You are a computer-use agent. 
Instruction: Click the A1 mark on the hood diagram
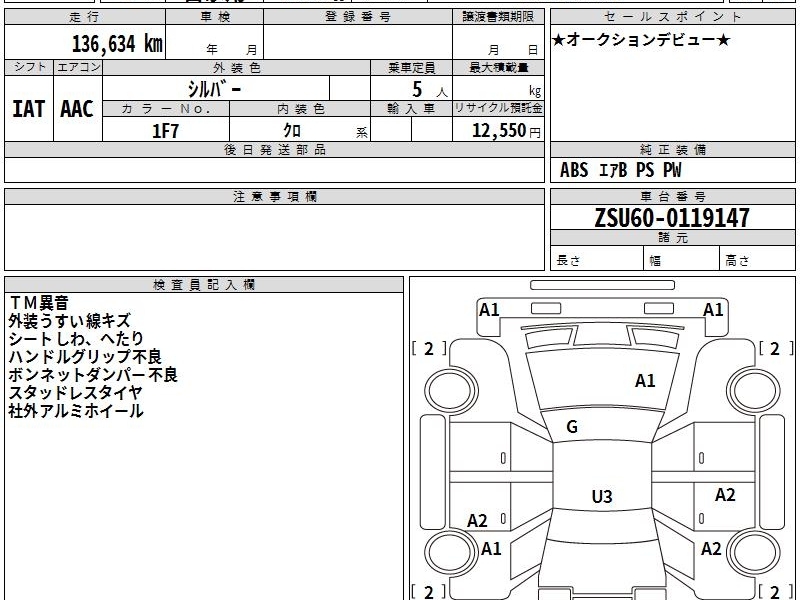645,381
